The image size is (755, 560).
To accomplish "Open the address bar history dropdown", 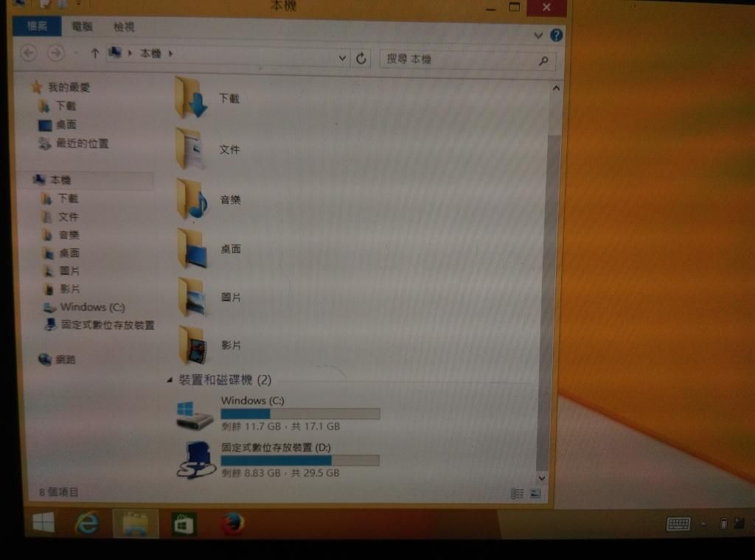I will point(342,58).
